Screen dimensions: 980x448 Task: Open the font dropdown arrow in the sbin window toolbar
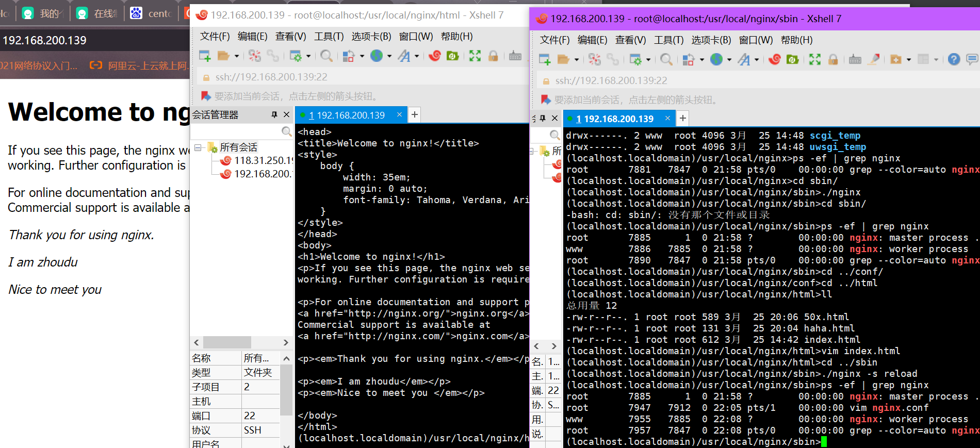coord(757,60)
